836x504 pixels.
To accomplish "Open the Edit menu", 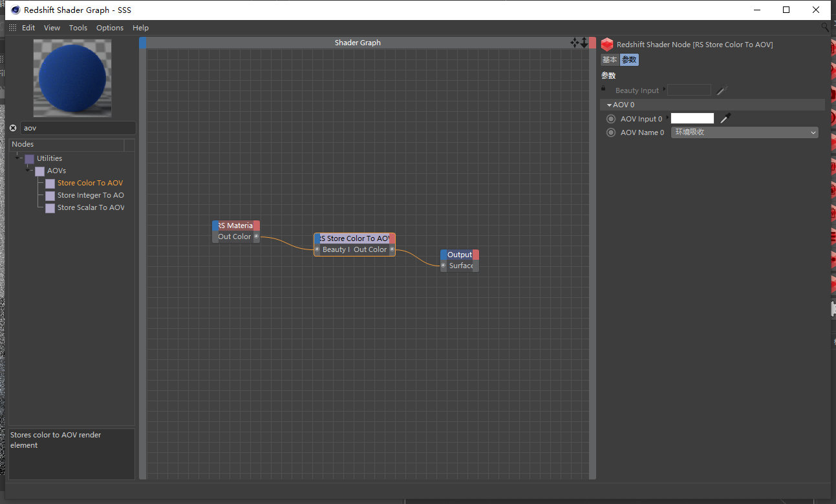I will 28,28.
